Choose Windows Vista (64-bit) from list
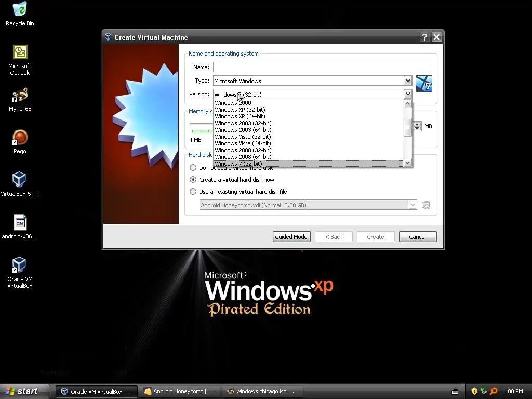Viewport: 532px width, 399px height. (x=308, y=143)
